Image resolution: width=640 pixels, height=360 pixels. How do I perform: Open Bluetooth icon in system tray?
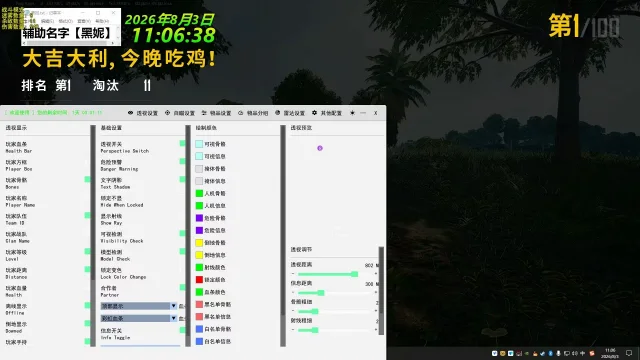pos(550,353)
